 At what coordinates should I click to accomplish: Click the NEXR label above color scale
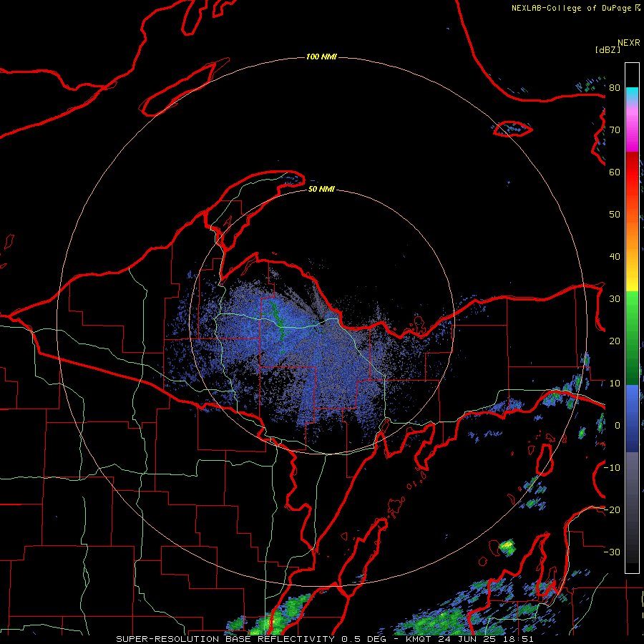coord(629,43)
